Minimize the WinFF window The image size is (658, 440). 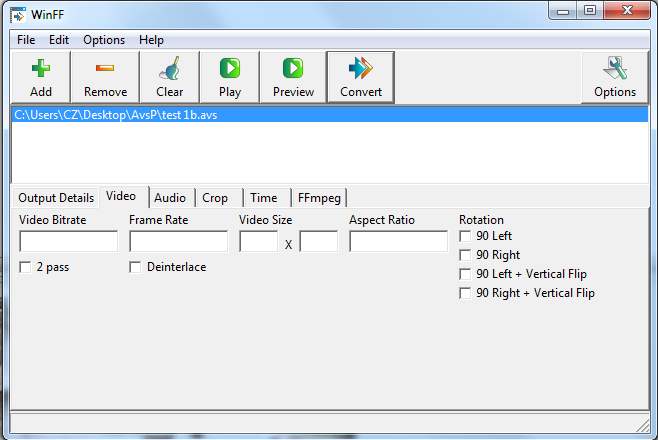[563, 11]
